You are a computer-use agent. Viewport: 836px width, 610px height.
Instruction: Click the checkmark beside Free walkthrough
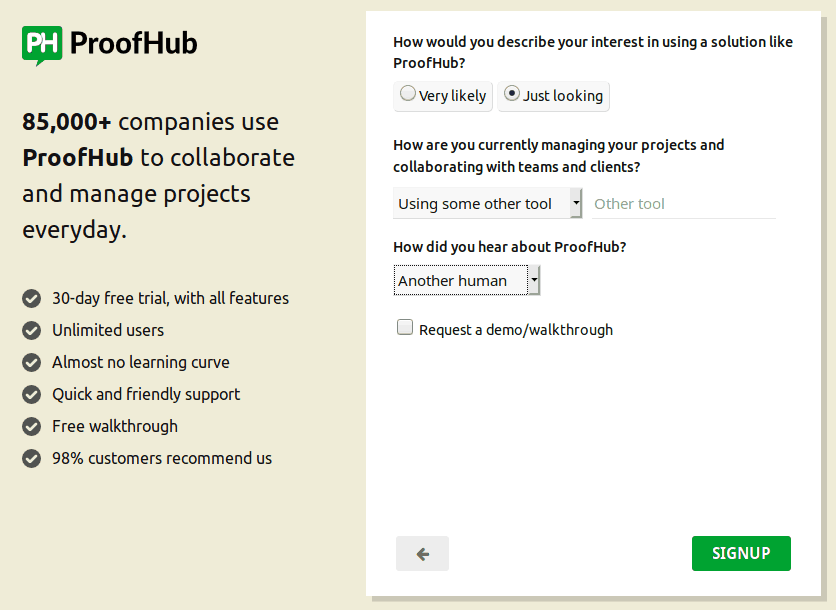pos(31,427)
